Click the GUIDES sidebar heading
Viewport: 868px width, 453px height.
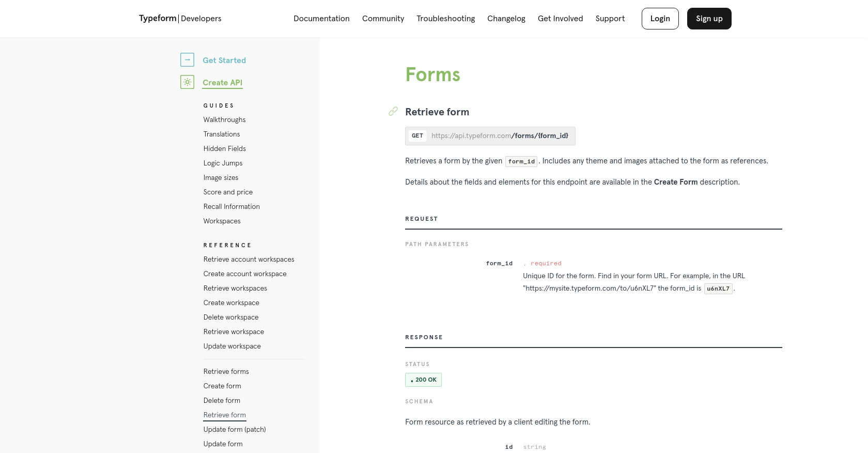[x=219, y=105]
